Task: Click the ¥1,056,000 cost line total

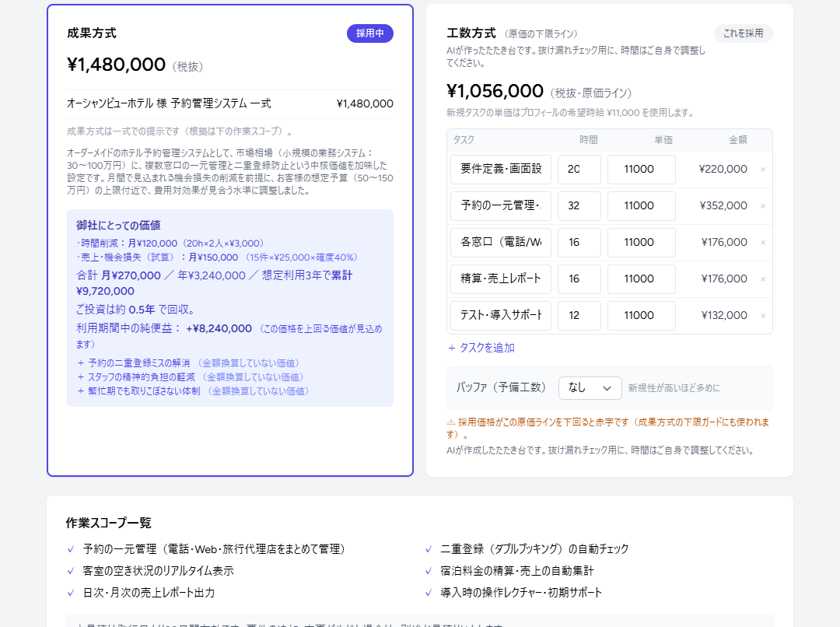Action: tap(495, 91)
